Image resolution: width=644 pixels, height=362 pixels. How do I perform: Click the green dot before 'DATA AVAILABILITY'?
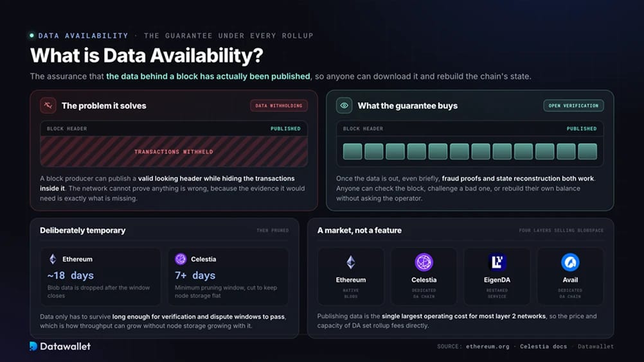(x=32, y=36)
